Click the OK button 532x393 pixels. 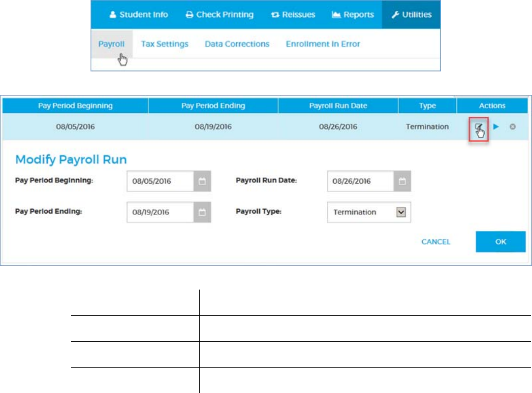click(501, 242)
